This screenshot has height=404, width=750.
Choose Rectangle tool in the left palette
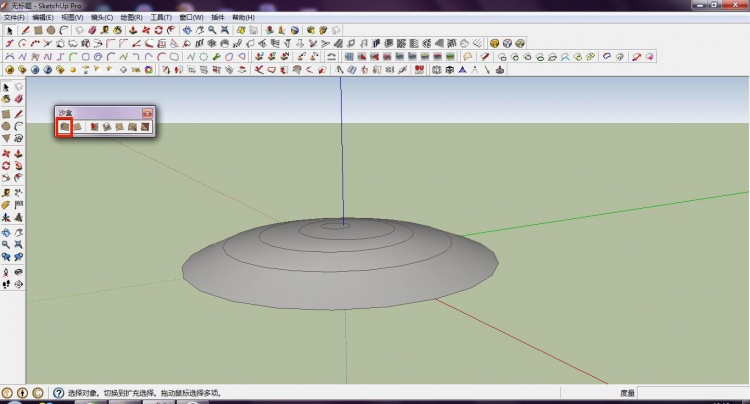pyautogui.click(x=6, y=114)
